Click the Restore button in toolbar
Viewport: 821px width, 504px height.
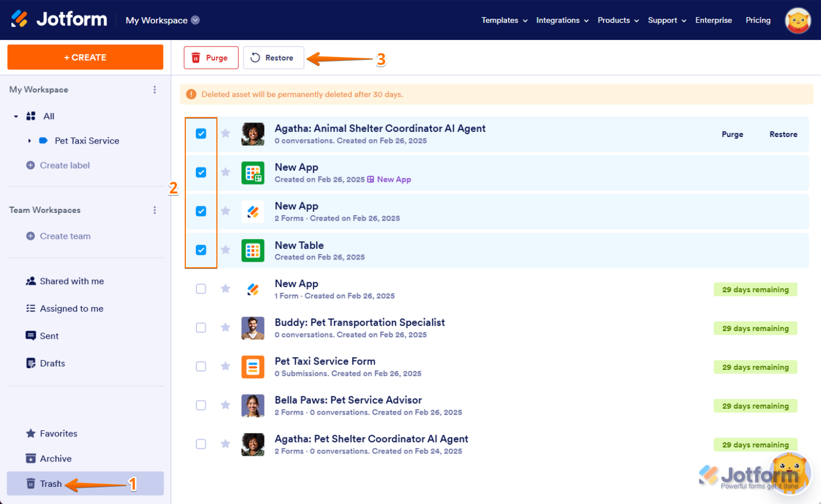[273, 58]
